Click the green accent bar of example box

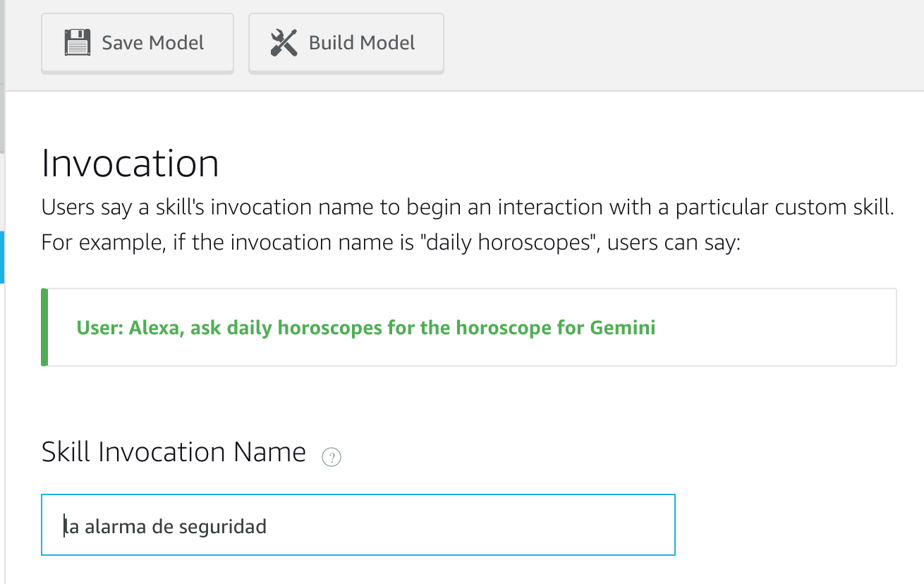tap(44, 327)
